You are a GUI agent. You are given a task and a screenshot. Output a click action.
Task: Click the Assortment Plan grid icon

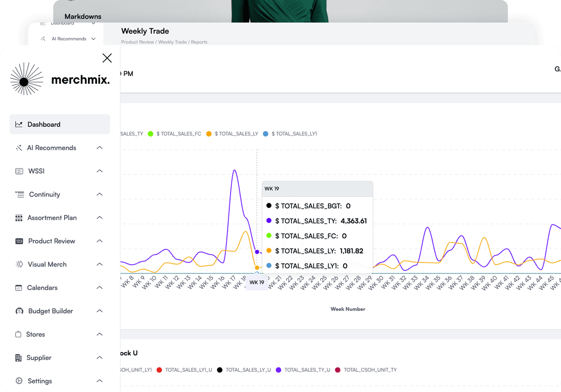point(19,218)
